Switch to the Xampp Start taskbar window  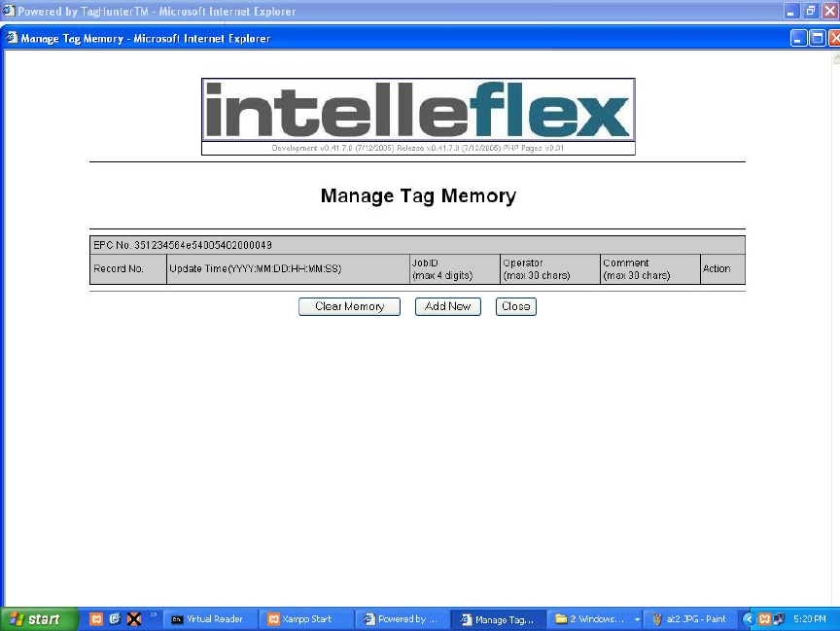pyautogui.click(x=305, y=619)
